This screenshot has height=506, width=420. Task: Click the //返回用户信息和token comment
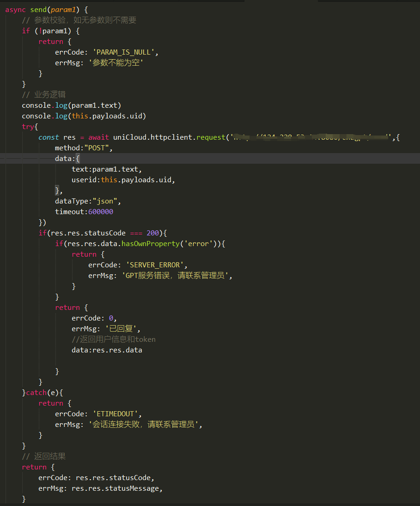[113, 339]
